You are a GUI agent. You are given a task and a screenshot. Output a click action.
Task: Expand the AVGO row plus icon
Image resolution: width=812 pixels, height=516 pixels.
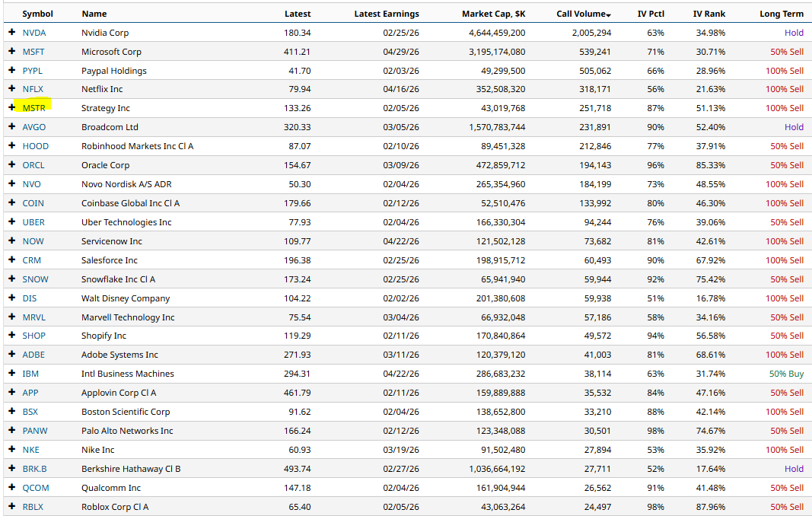coord(12,126)
